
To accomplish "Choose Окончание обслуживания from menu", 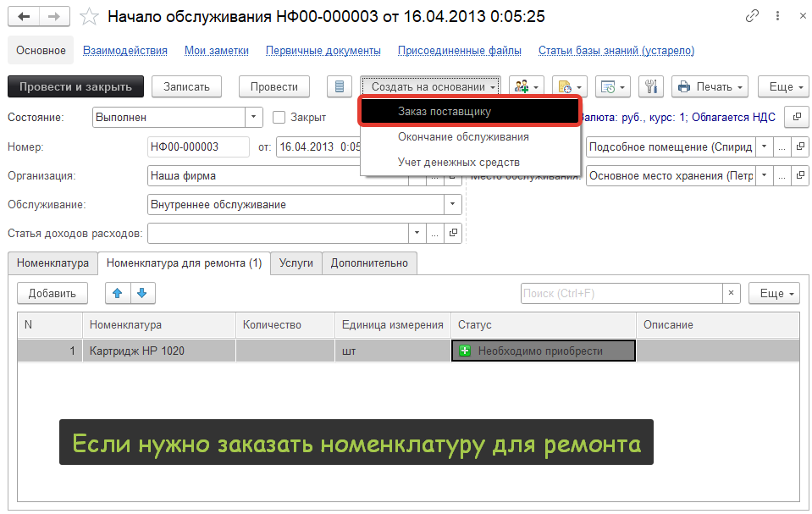I will pyautogui.click(x=463, y=136).
